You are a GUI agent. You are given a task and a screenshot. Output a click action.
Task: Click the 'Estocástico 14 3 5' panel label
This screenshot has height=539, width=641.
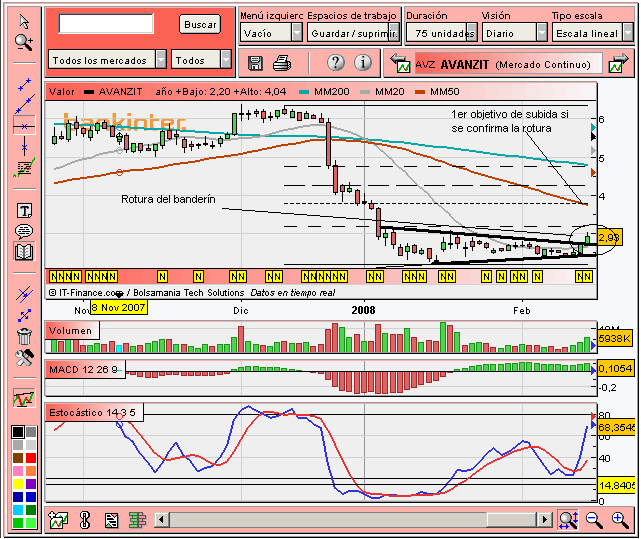92,413
